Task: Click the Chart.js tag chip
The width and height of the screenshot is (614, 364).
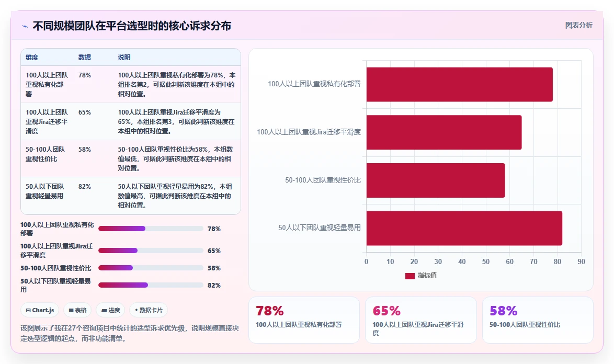Action: point(40,310)
